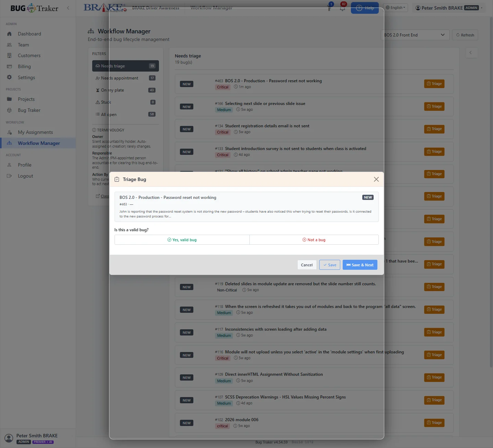Viewport: 493px width, 448px height.
Task: Collapse the left sidebar using the chevron
Action: click(x=68, y=8)
